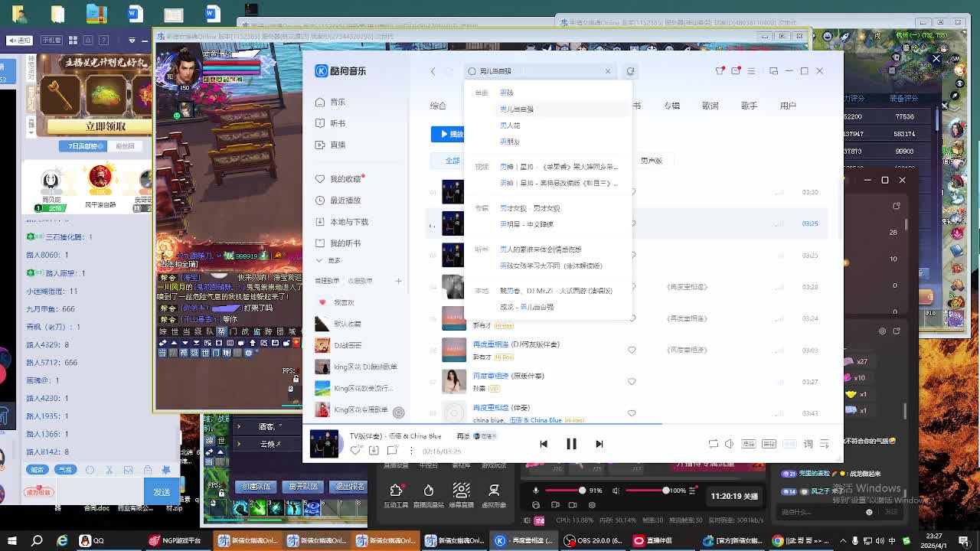Click the blue 播放 play-all button
980x551 pixels.
tap(448, 134)
